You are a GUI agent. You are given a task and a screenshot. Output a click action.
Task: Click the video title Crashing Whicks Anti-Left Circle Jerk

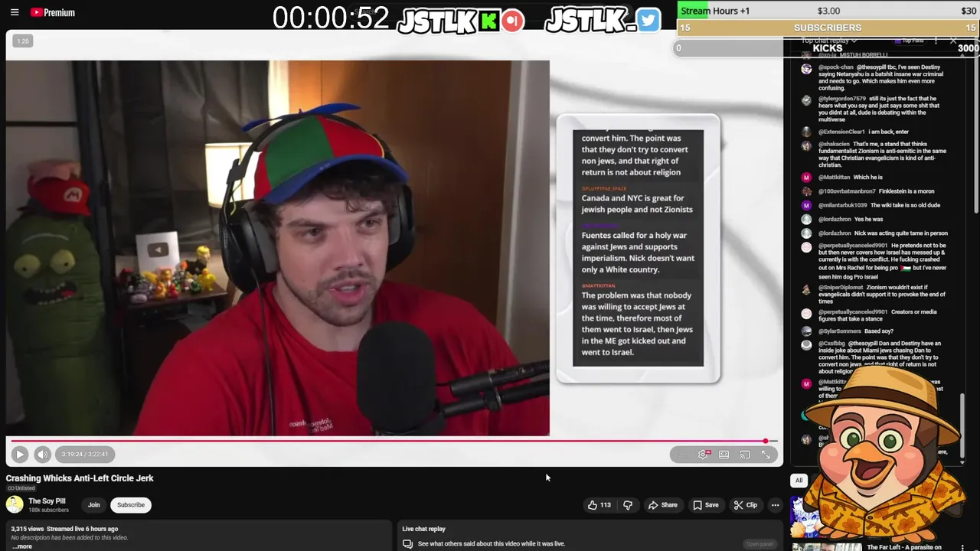tap(80, 478)
